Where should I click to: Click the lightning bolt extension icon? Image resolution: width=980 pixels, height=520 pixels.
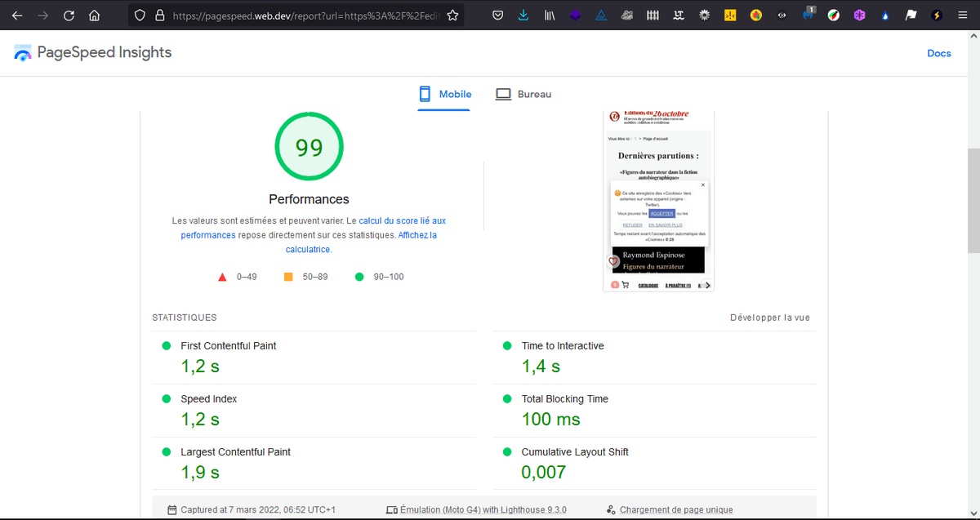point(937,15)
